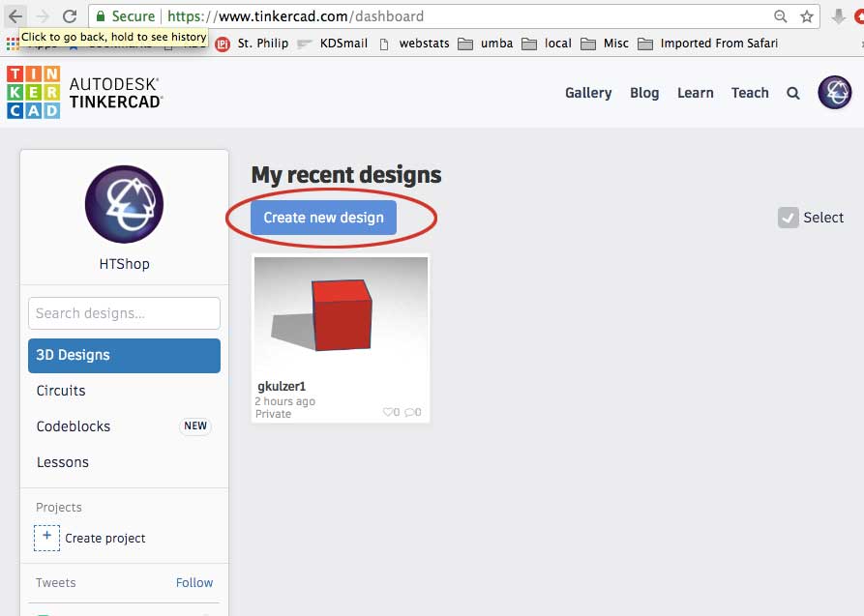
Task: Click the "My recent designs" heading
Action: coord(346,175)
